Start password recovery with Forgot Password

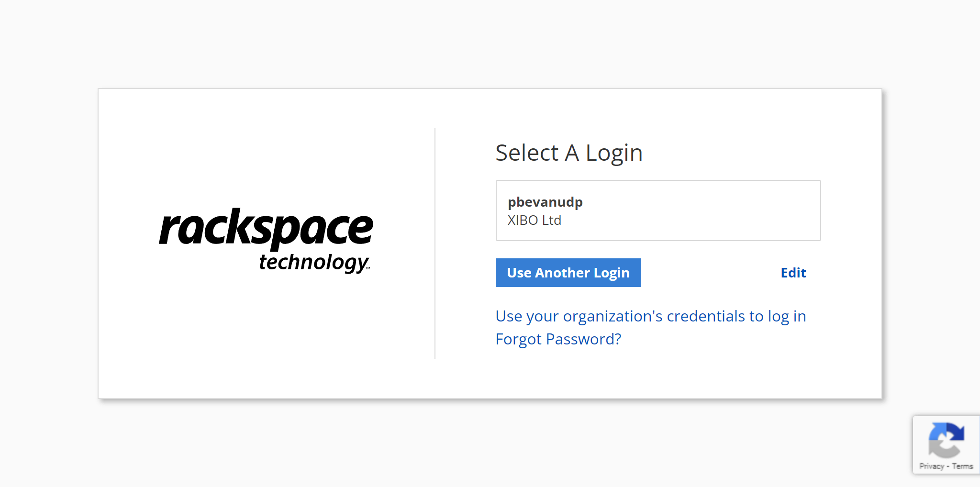coord(558,339)
